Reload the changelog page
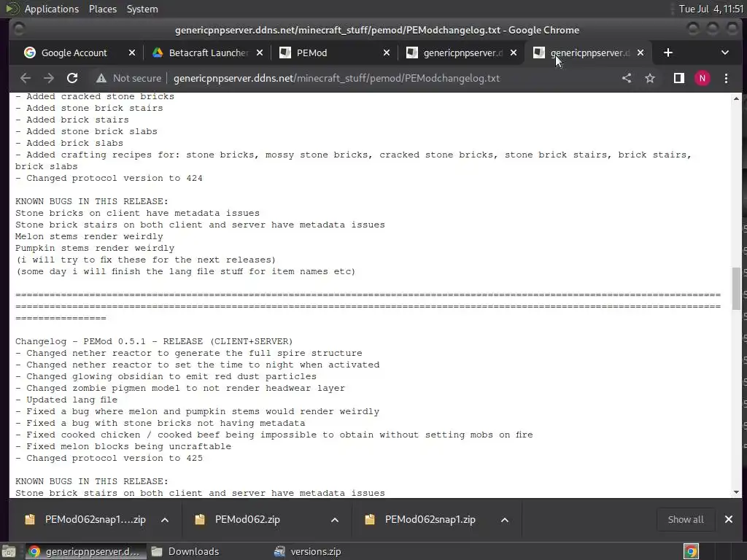The width and height of the screenshot is (747, 560). [x=72, y=78]
